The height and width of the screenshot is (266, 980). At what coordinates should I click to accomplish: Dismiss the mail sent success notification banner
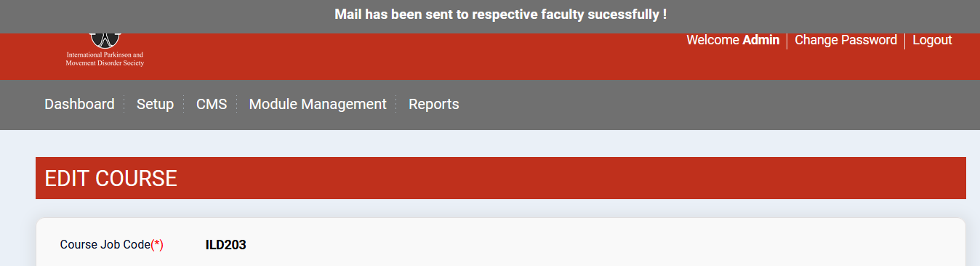[500, 15]
